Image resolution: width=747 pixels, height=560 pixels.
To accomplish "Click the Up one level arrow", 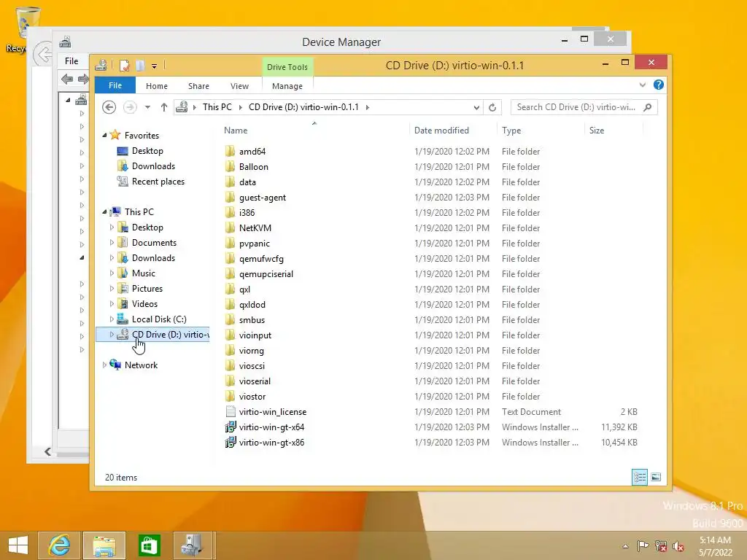I will click(x=164, y=107).
